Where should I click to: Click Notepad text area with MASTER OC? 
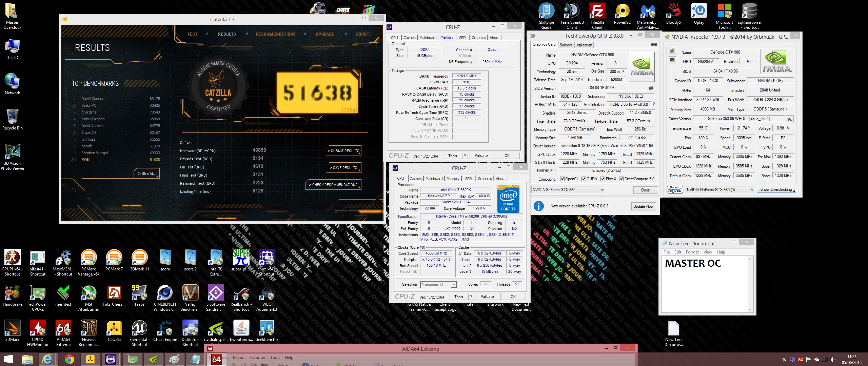click(x=704, y=284)
